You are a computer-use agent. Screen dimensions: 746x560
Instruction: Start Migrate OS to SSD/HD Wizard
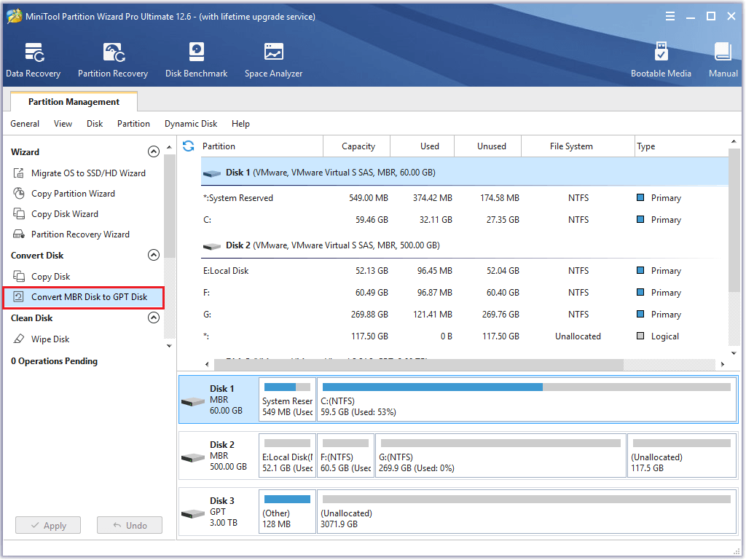coord(88,173)
